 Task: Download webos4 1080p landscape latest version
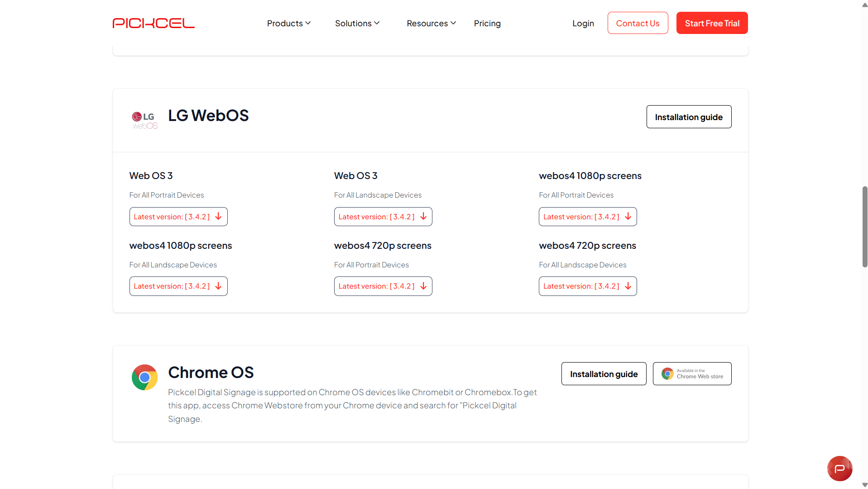(178, 286)
